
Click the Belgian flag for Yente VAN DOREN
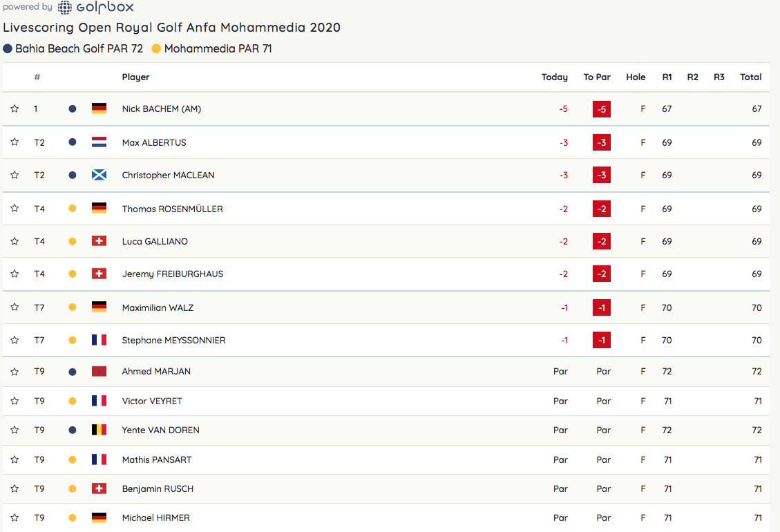tap(99, 430)
